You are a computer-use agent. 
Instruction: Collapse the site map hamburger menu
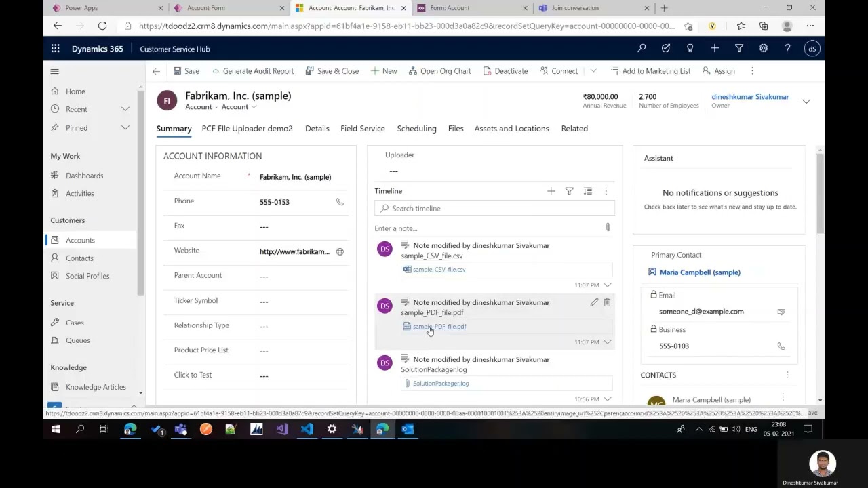(55, 71)
